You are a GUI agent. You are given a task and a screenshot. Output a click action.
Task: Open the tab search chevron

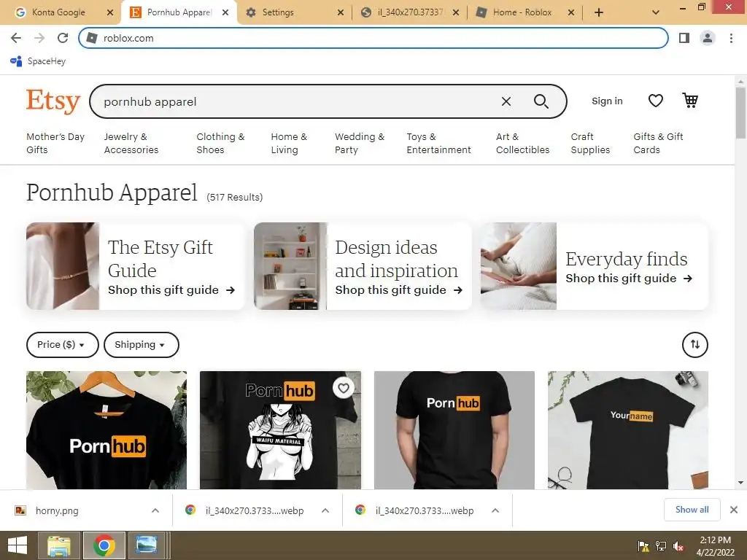click(656, 12)
